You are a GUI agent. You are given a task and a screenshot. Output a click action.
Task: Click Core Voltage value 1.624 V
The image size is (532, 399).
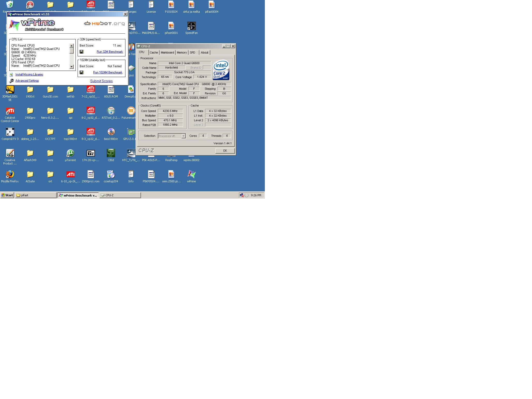tap(202, 77)
